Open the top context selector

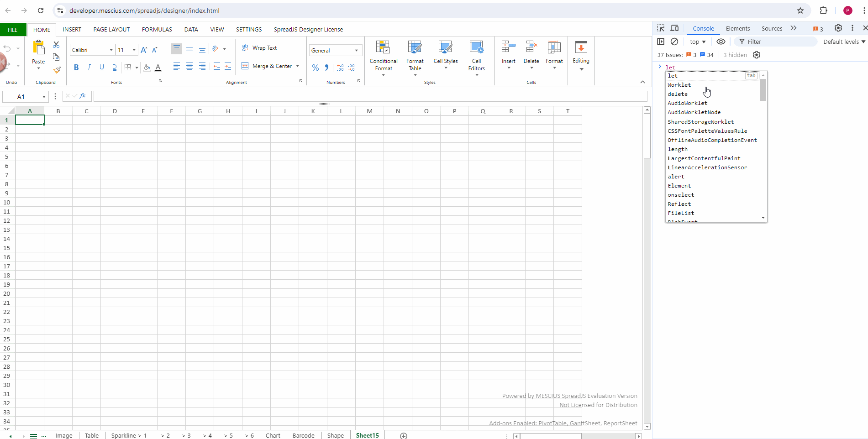[x=698, y=42]
